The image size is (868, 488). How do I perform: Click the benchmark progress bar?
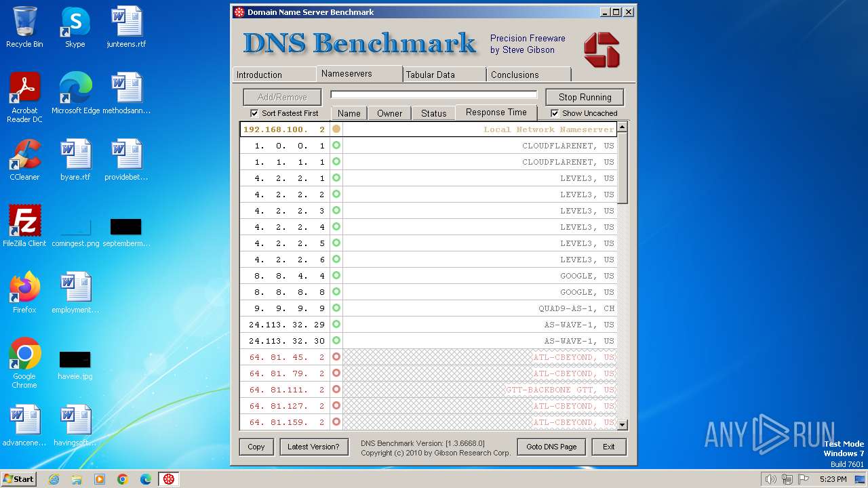[x=434, y=95]
